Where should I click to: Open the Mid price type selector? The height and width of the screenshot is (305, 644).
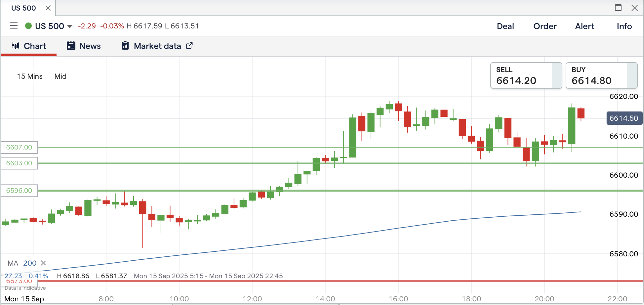(60, 76)
